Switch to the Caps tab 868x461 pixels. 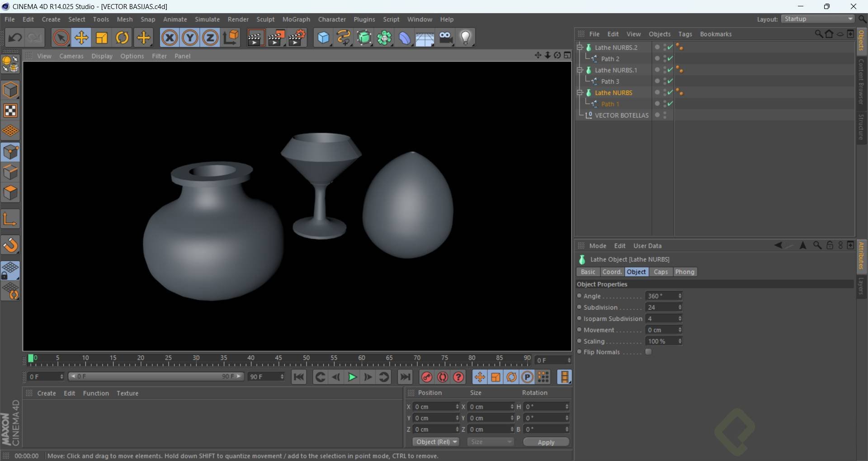[x=660, y=272]
